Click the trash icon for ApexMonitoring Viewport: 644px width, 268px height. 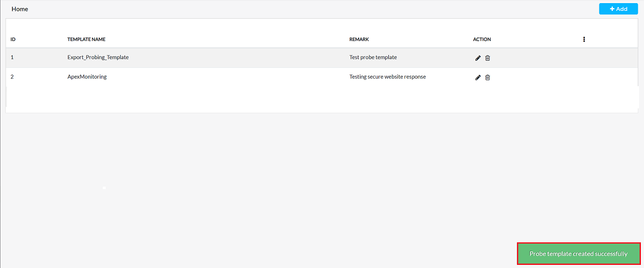tap(487, 78)
